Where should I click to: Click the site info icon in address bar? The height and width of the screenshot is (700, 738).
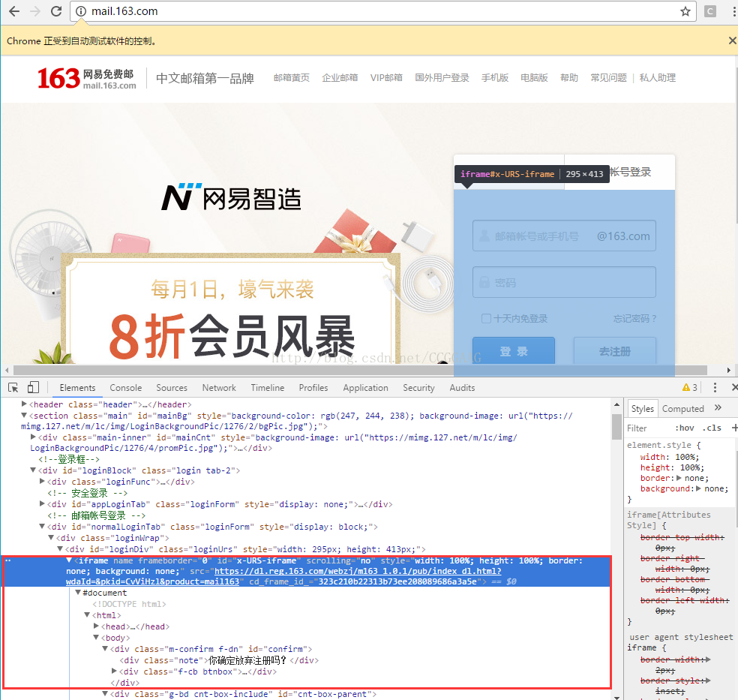[x=81, y=11]
